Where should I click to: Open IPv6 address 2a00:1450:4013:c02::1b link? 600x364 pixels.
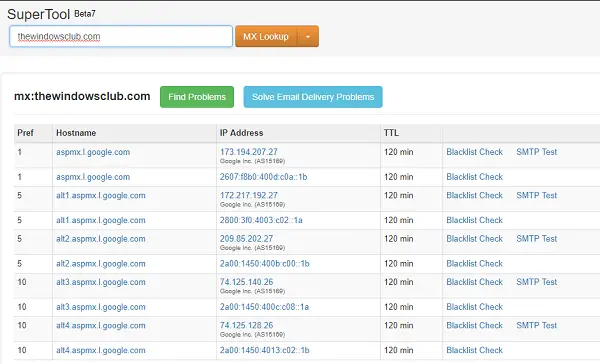point(264,350)
